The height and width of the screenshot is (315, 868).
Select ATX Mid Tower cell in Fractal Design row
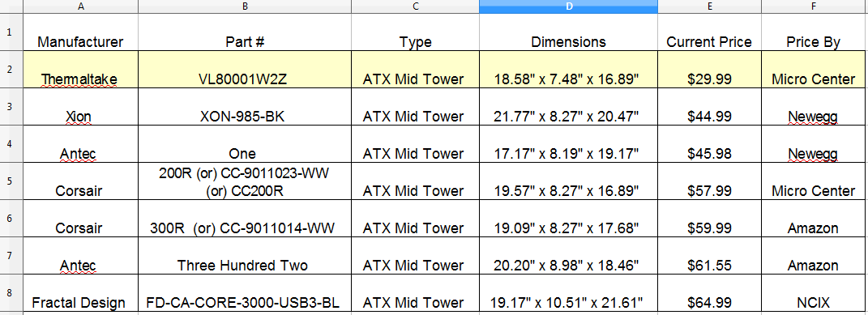tap(415, 293)
